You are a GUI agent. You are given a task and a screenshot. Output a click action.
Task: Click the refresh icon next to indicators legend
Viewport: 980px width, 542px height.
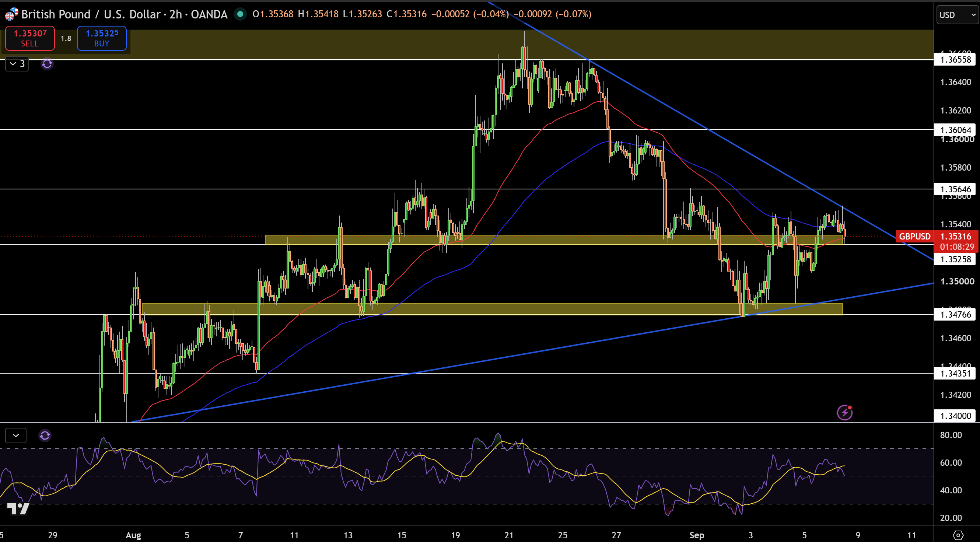tap(47, 64)
